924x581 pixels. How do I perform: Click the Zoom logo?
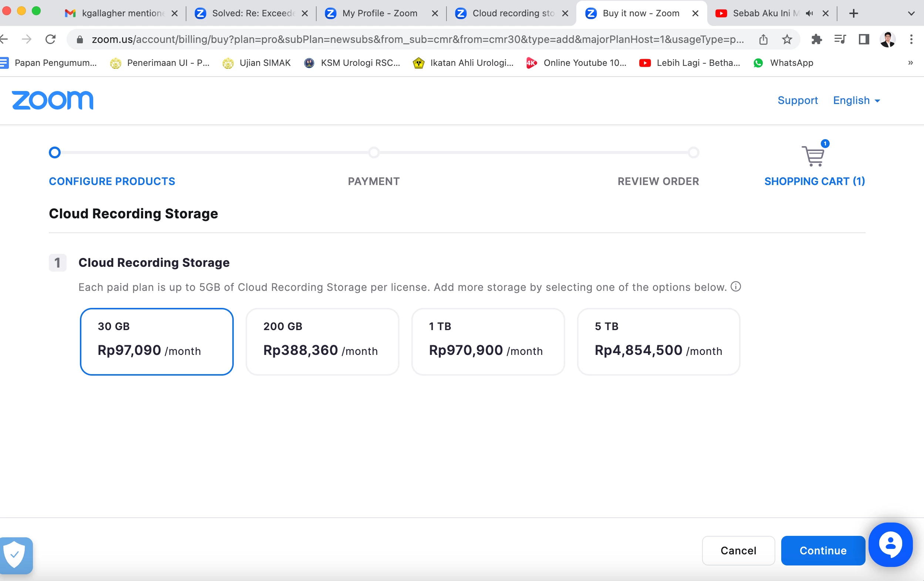click(x=53, y=100)
